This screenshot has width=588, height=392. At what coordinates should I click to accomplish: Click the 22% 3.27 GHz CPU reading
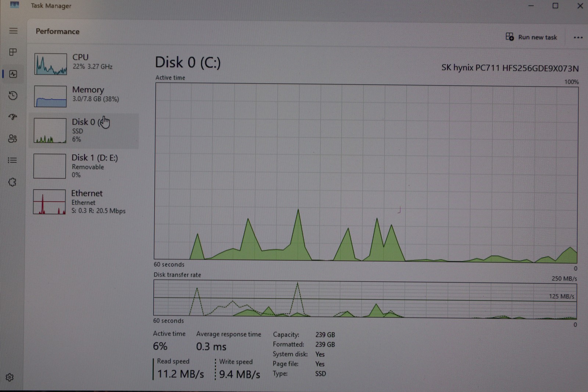click(x=92, y=66)
